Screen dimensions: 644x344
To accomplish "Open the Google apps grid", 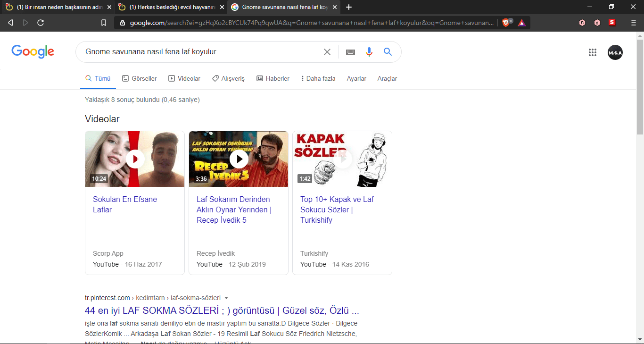I will tap(593, 52).
